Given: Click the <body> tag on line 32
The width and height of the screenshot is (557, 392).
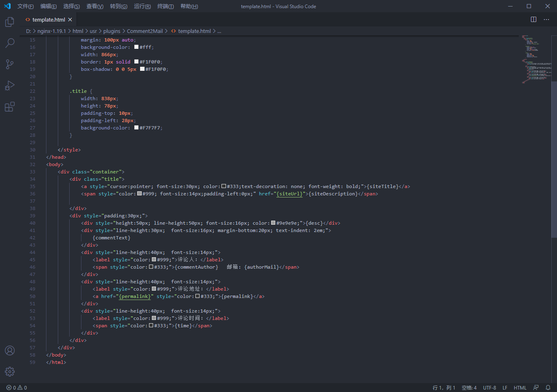Looking at the screenshot, I should pos(55,164).
